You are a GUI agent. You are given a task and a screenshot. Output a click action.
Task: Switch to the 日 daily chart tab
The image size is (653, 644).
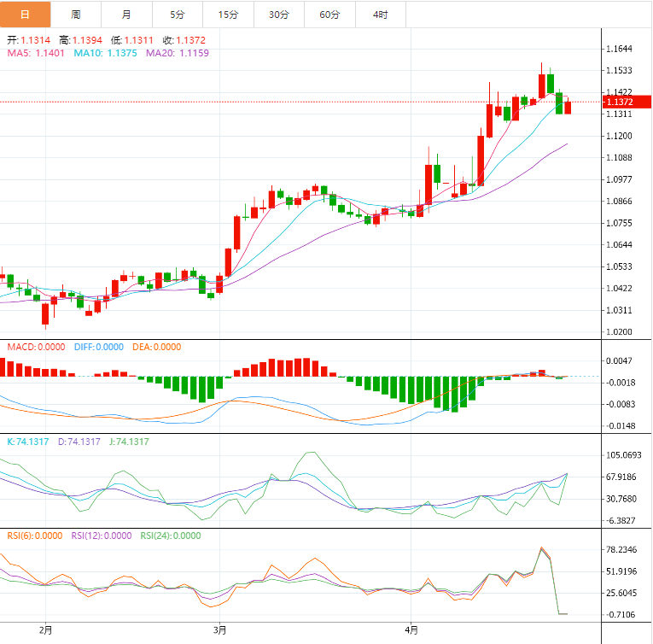[25, 15]
